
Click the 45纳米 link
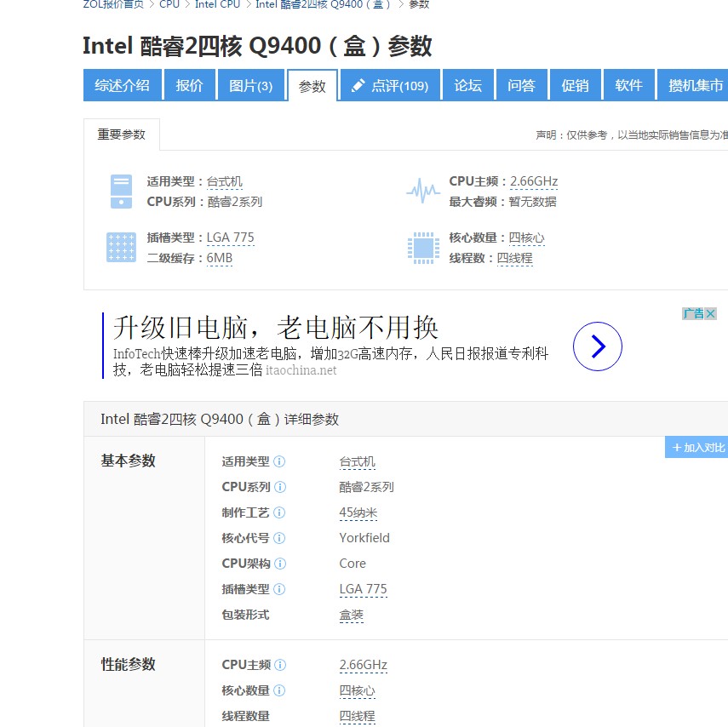tap(358, 512)
